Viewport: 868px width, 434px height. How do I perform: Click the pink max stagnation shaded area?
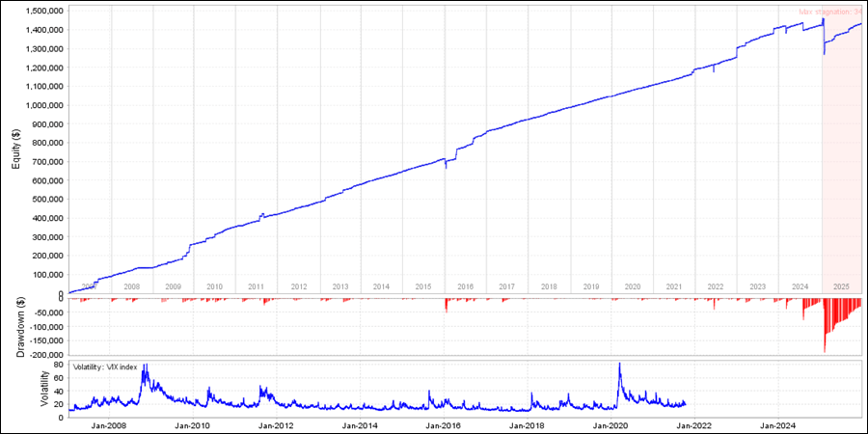point(841,145)
